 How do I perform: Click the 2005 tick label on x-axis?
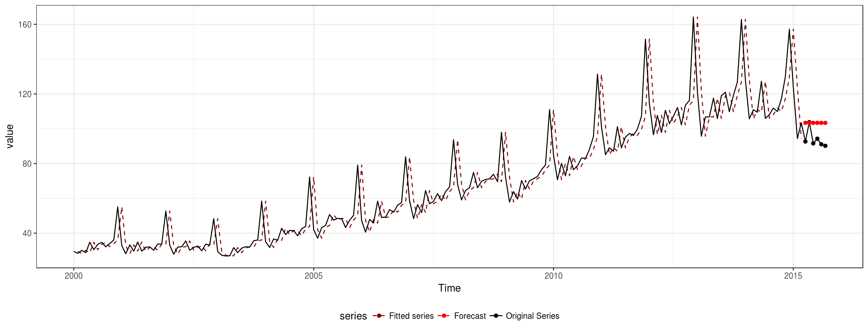[x=314, y=276]
